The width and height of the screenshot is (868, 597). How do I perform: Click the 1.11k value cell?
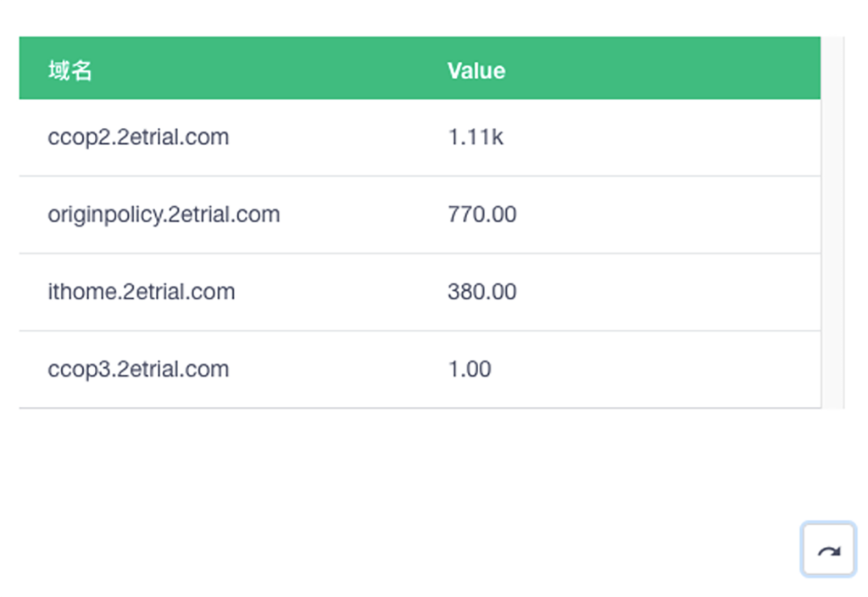[475, 137]
